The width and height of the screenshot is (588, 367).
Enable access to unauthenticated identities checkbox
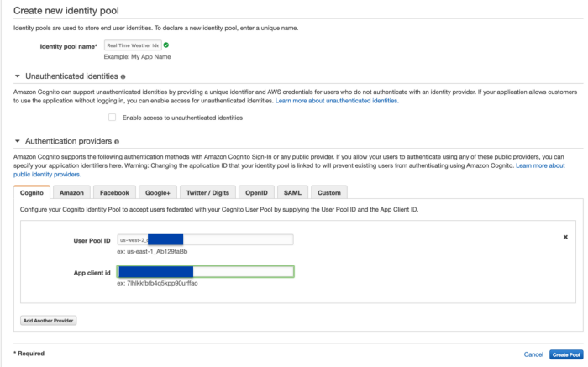pos(112,118)
